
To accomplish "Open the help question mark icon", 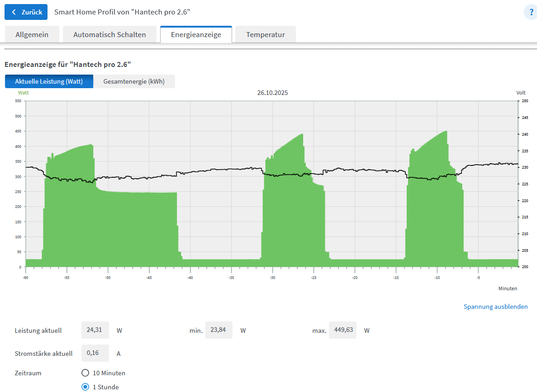I will pyautogui.click(x=530, y=12).
